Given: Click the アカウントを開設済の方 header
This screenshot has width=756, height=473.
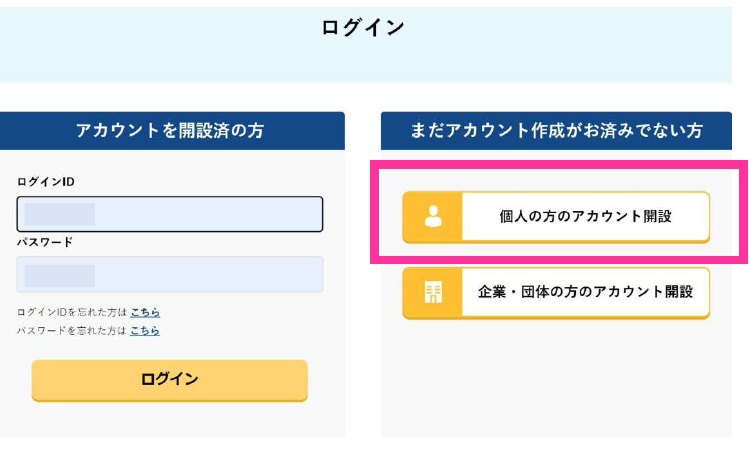Looking at the screenshot, I should [170, 131].
